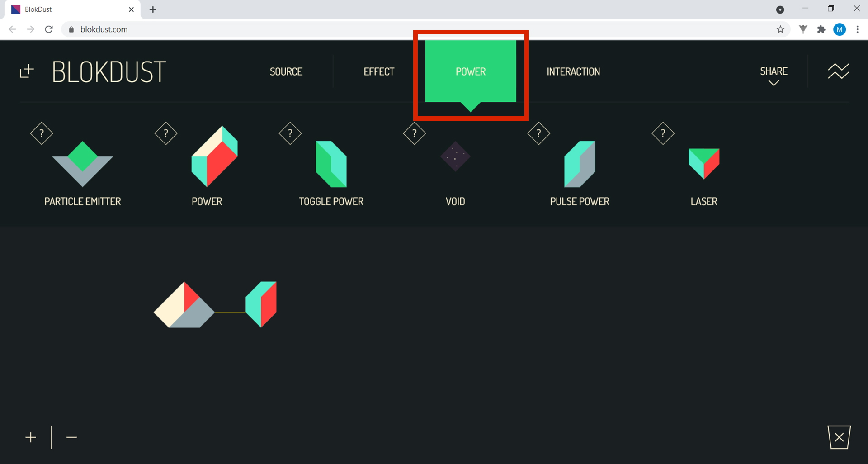Select the BlokDust browser tab

[72, 9]
